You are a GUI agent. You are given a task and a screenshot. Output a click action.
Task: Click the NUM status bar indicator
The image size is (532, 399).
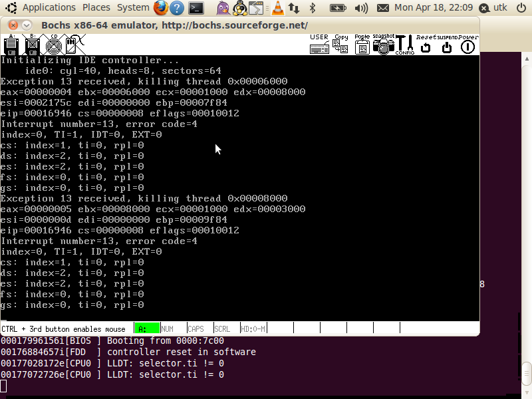click(x=174, y=329)
